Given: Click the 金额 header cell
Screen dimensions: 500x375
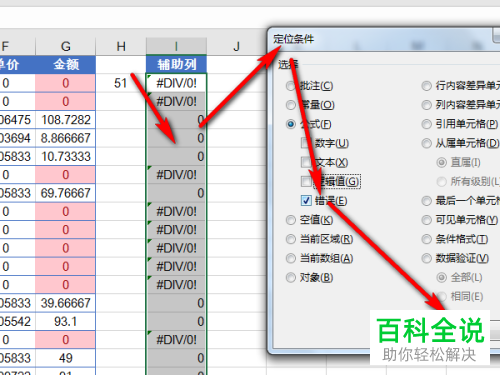Looking at the screenshot, I should (x=65, y=64).
